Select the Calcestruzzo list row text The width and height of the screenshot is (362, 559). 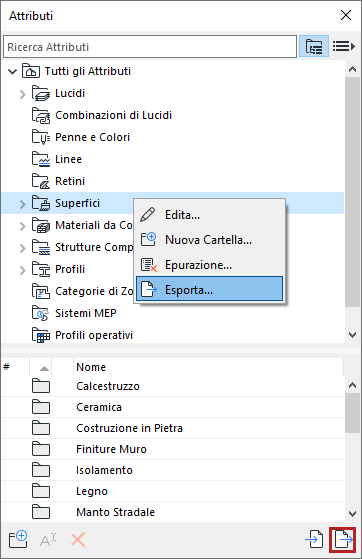(x=108, y=386)
